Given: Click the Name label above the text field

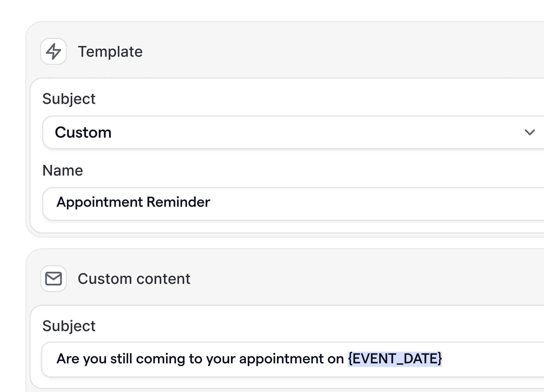Looking at the screenshot, I should tap(62, 170).
